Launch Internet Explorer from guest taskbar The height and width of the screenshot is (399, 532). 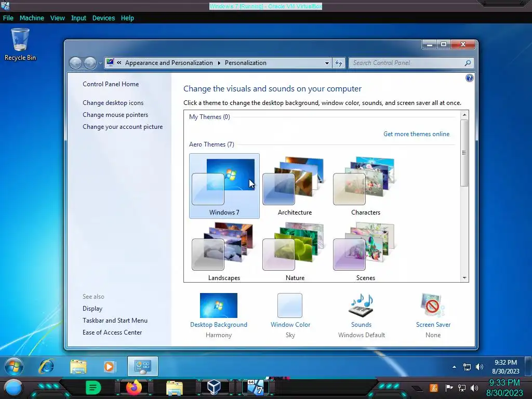coord(46,367)
